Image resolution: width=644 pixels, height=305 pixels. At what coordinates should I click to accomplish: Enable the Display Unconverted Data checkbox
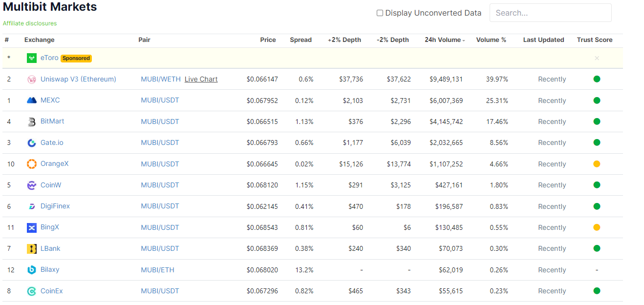(x=380, y=13)
